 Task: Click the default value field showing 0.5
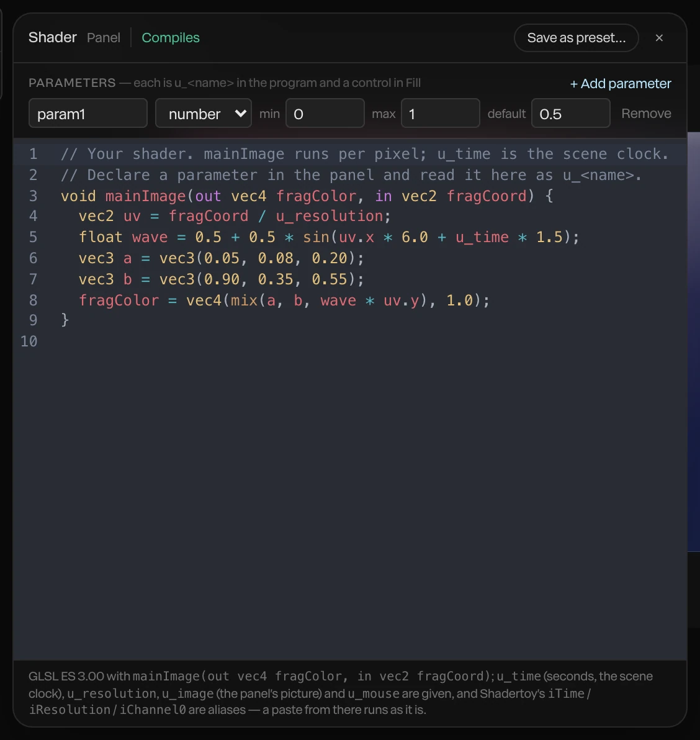[570, 113]
